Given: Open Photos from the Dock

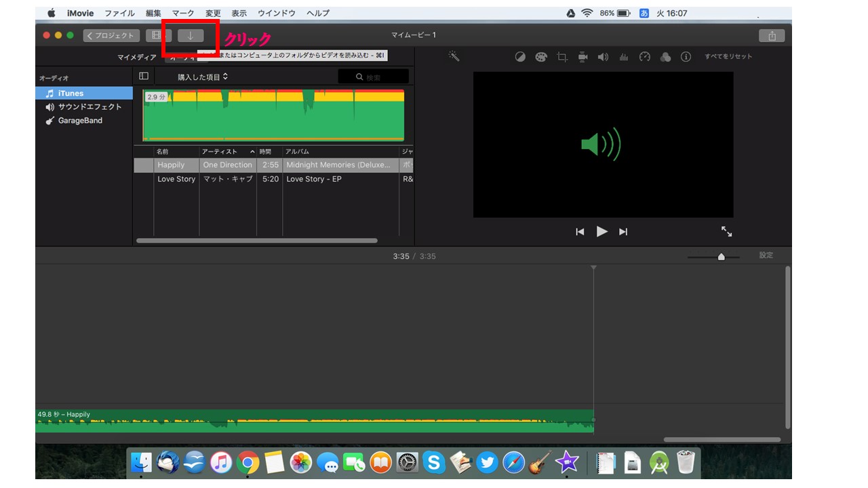Looking at the screenshot, I should (x=301, y=462).
